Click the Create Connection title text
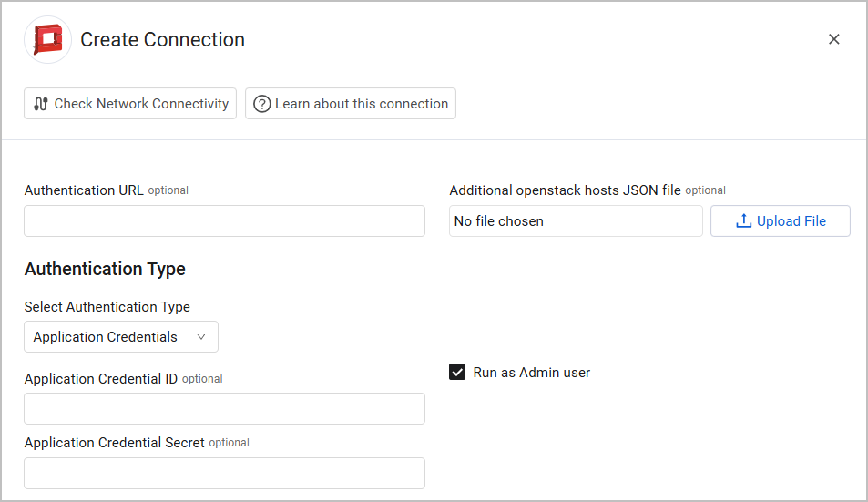This screenshot has width=868, height=502. (162, 40)
